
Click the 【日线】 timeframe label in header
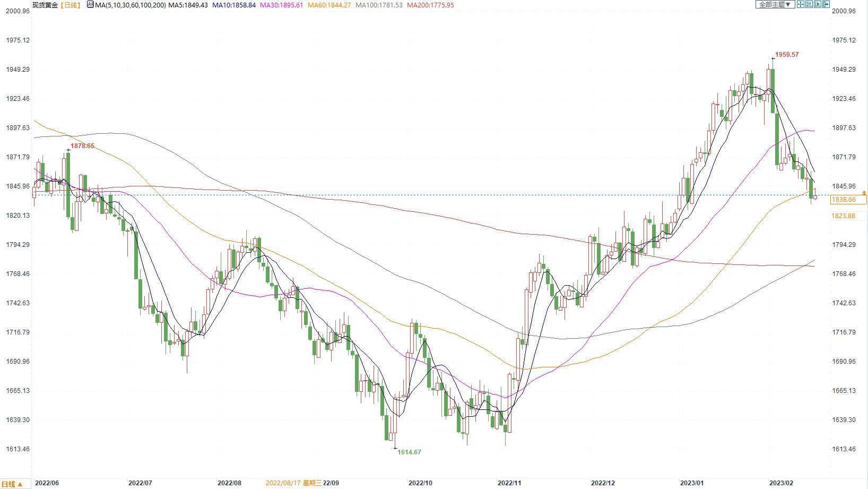70,5
